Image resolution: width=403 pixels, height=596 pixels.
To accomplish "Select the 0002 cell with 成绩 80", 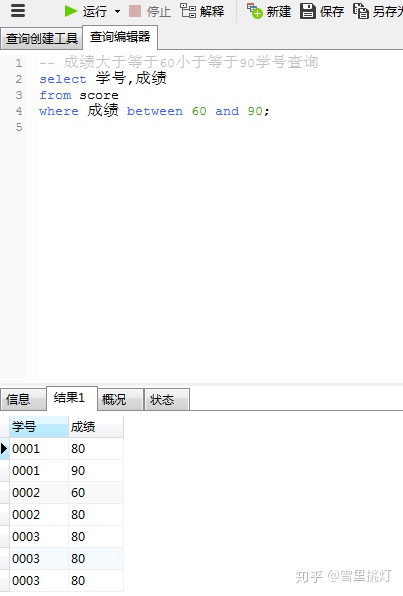I will 38,515.
